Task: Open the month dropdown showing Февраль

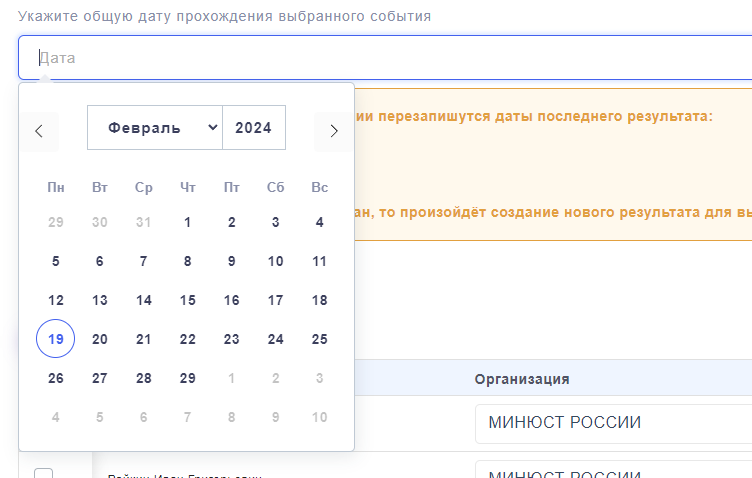Action: (155, 128)
